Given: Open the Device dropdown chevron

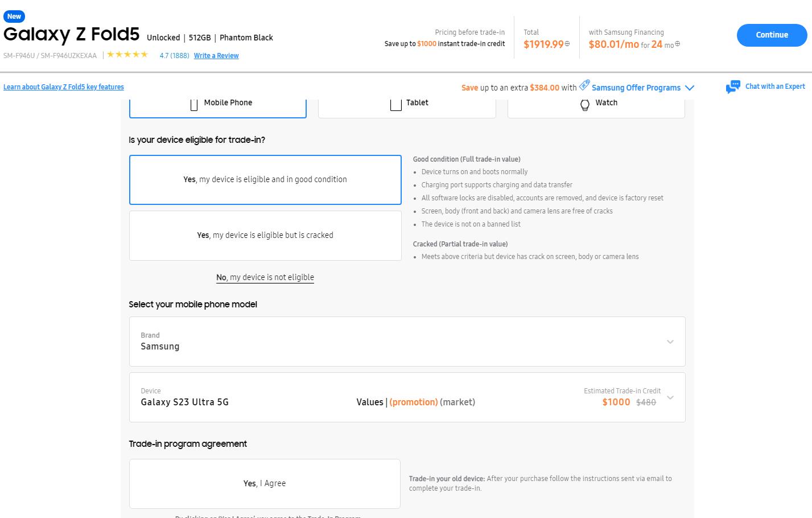Looking at the screenshot, I should point(670,397).
